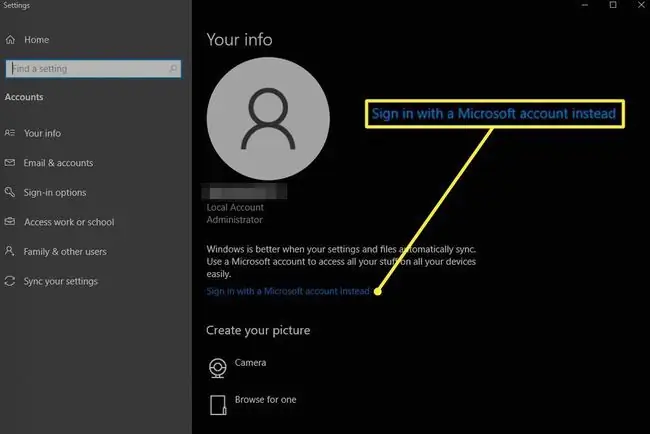Image resolution: width=650 pixels, height=434 pixels.
Task: Click the Sign-in options key icon
Action: [x=10, y=192]
